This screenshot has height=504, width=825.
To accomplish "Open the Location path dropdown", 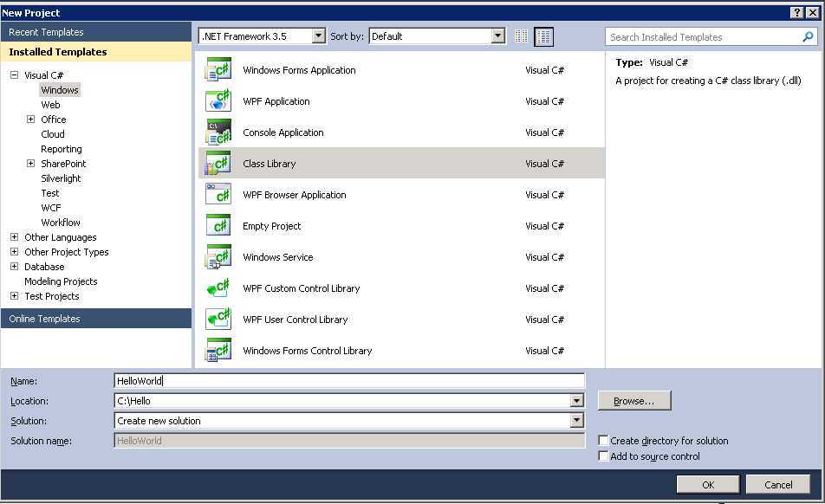I will 577,401.
